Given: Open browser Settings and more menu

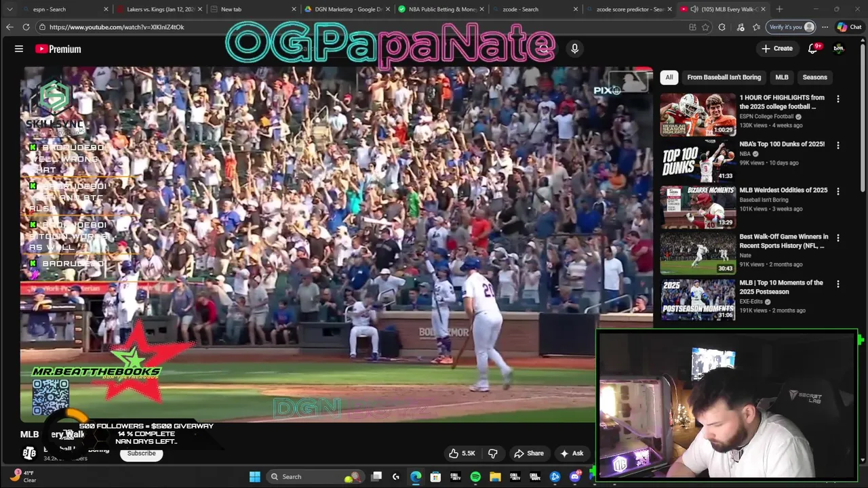Looking at the screenshot, I should click(x=825, y=27).
